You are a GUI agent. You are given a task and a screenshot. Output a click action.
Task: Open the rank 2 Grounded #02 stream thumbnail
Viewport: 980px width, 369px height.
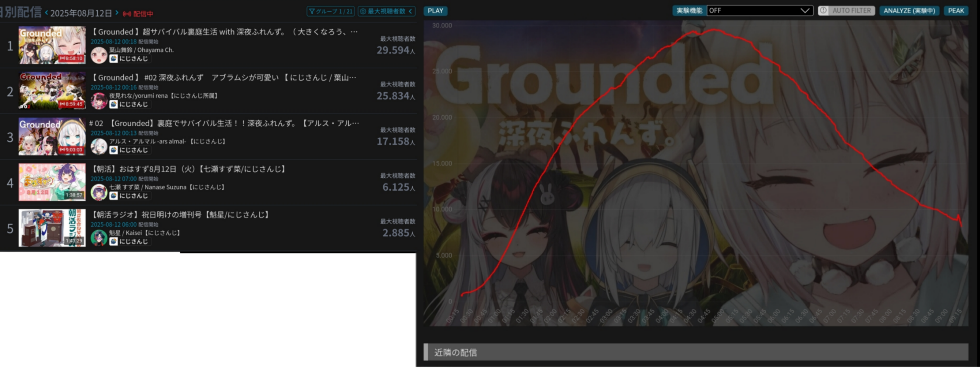(52, 91)
